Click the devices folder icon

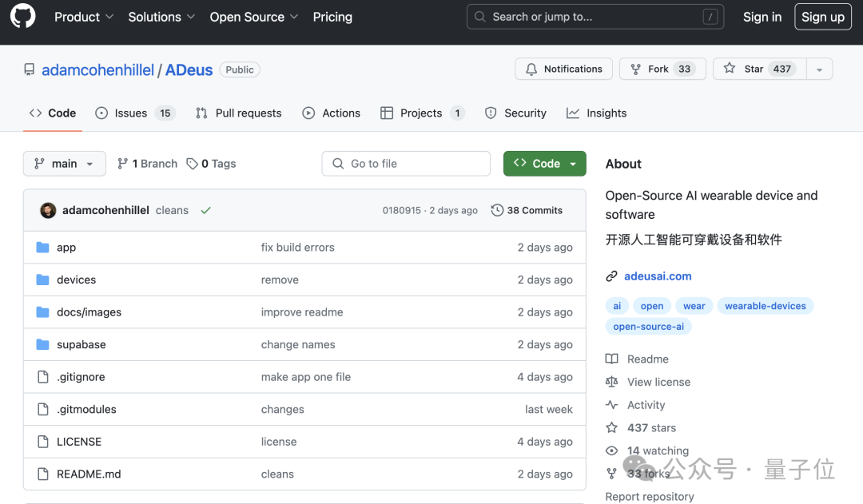[x=42, y=280]
